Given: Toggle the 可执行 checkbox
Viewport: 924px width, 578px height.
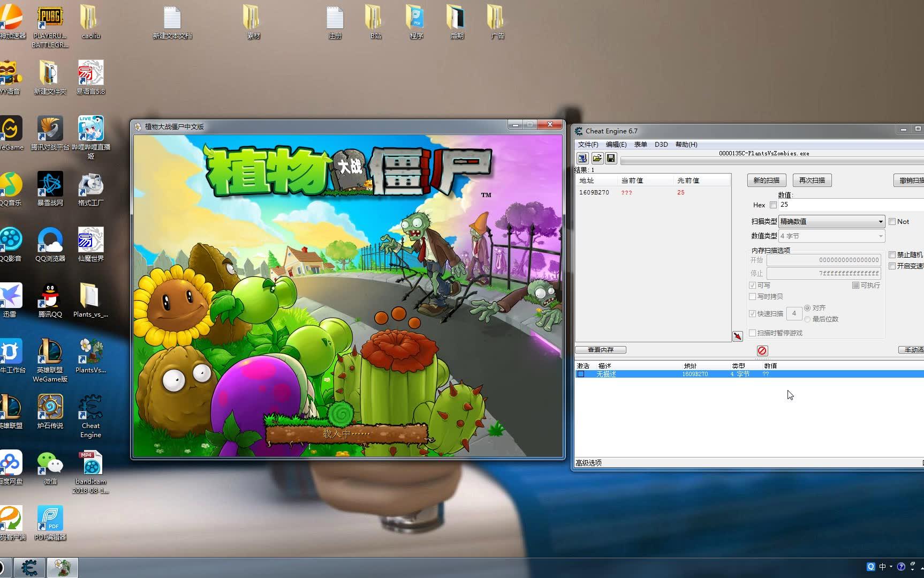Looking at the screenshot, I should 855,285.
